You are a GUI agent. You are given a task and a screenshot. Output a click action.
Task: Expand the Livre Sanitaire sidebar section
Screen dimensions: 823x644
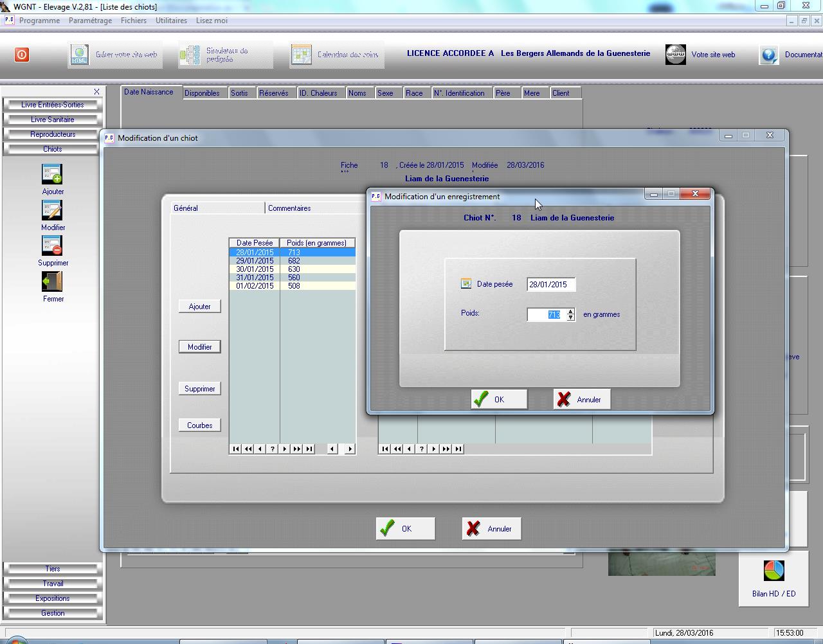[x=53, y=120]
